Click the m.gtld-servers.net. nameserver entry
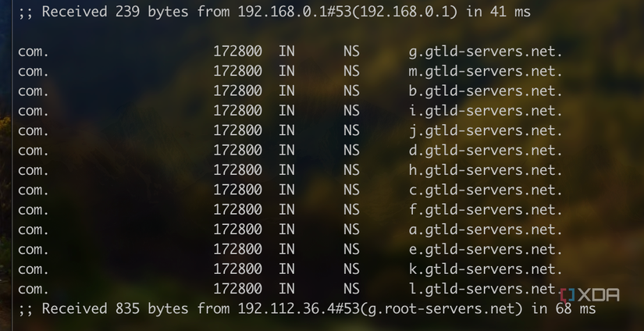The width and height of the screenshot is (644, 331). pos(485,72)
